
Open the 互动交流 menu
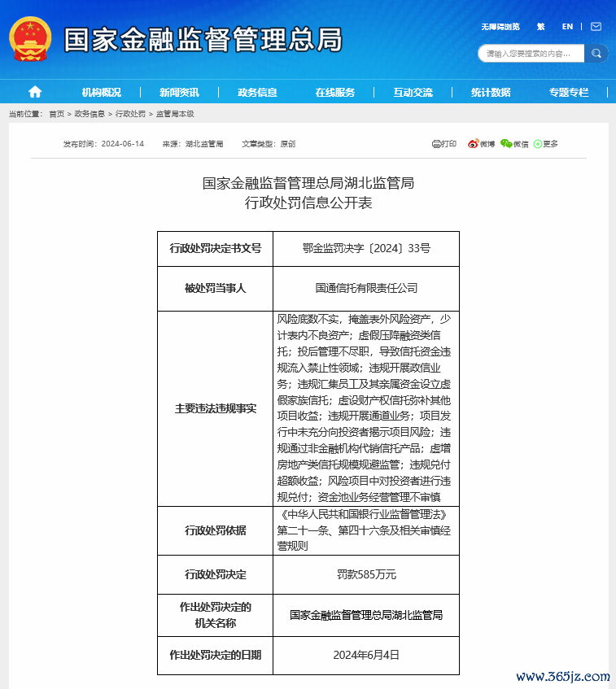point(413,92)
